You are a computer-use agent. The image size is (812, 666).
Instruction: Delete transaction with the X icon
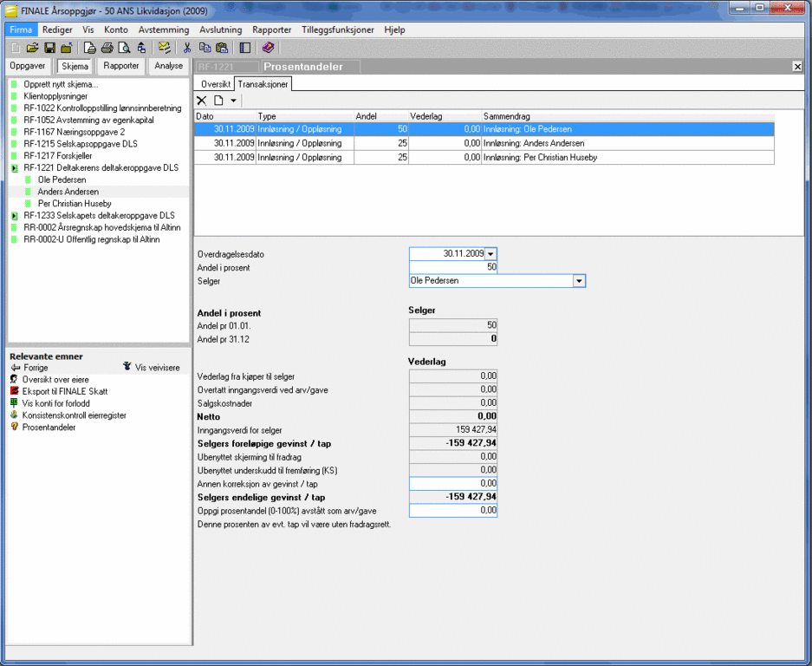click(202, 101)
